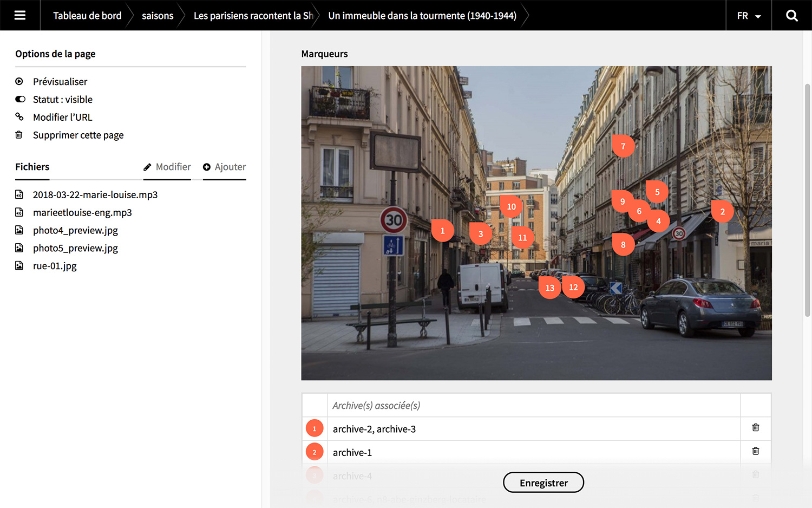Select marker 3 on the street image
Image resolution: width=812 pixels, height=508 pixels.
point(481,234)
